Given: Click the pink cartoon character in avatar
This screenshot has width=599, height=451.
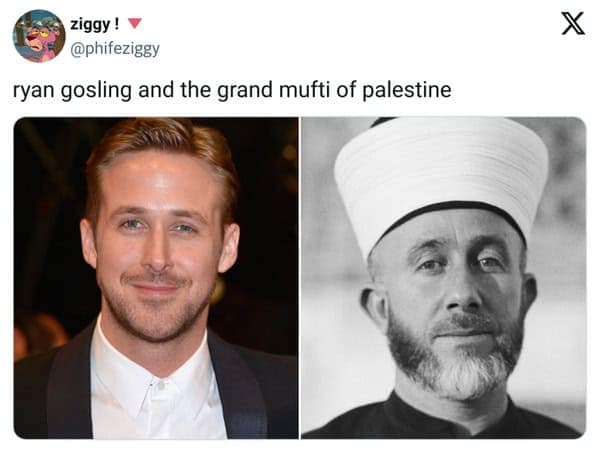Looking at the screenshot, I should (x=37, y=38).
